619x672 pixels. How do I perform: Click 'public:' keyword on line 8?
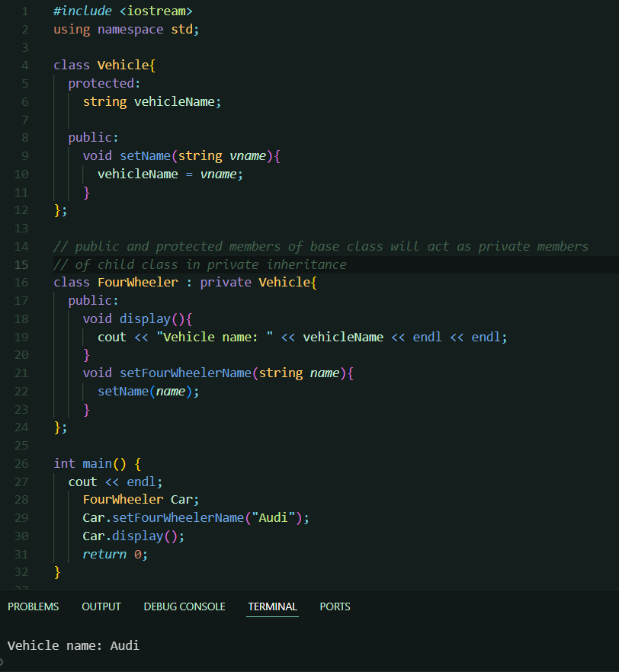point(93,138)
